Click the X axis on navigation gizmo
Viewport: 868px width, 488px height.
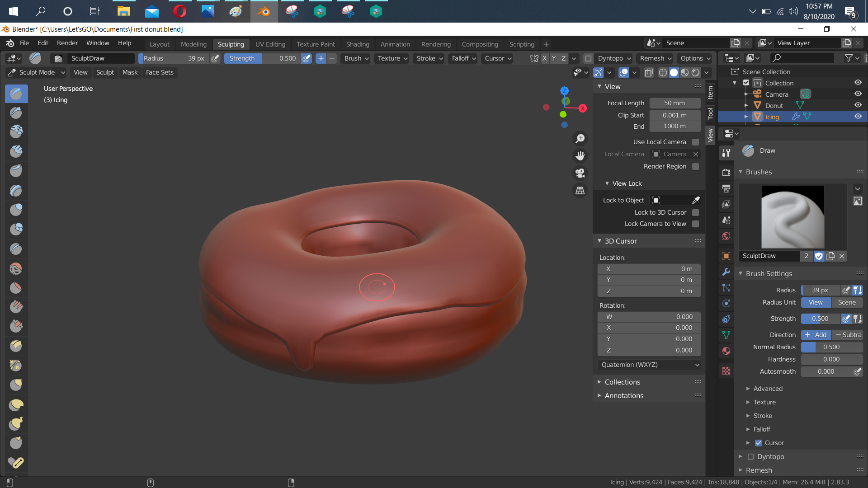(x=583, y=108)
